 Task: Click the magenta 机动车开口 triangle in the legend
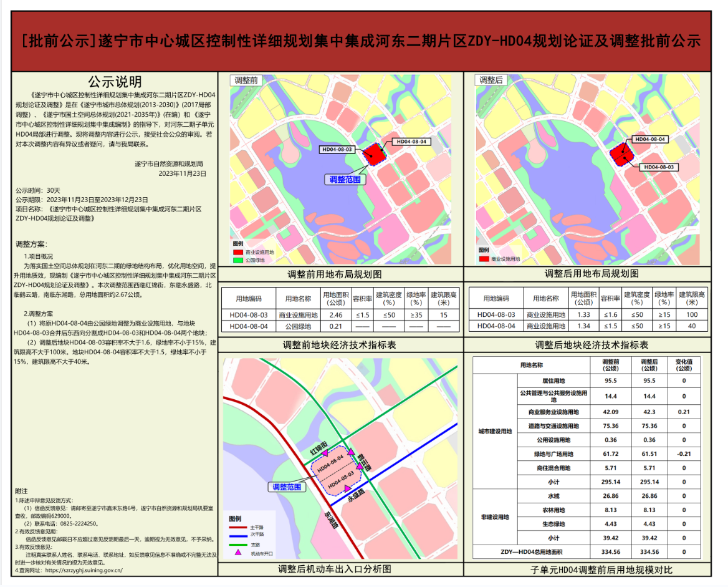coord(237,552)
